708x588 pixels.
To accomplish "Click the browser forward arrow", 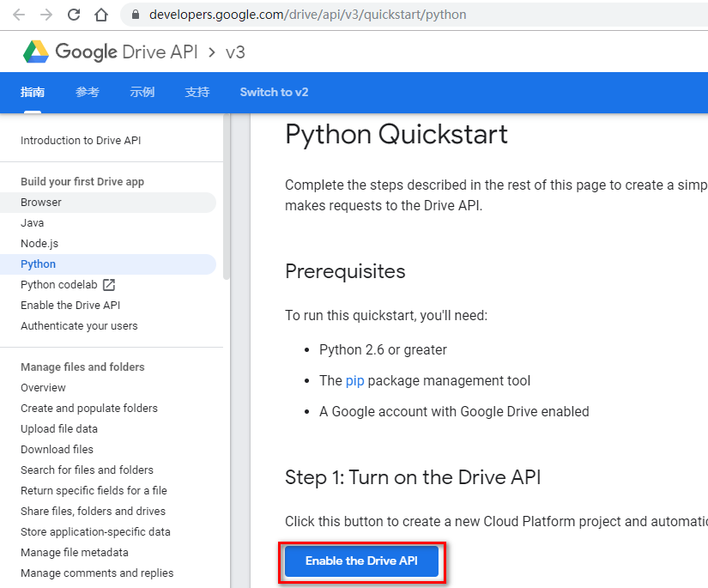I will point(46,15).
